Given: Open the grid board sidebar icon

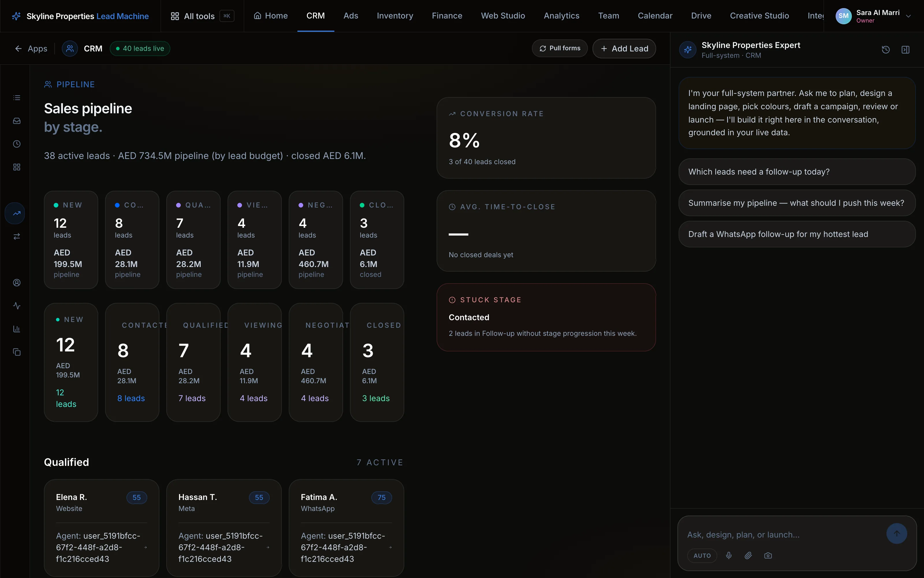Looking at the screenshot, I should tap(16, 167).
